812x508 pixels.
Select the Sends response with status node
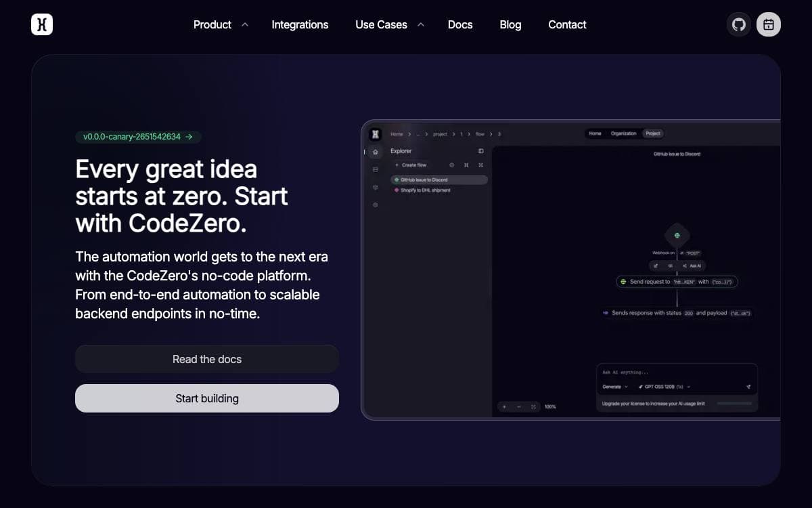(677, 313)
